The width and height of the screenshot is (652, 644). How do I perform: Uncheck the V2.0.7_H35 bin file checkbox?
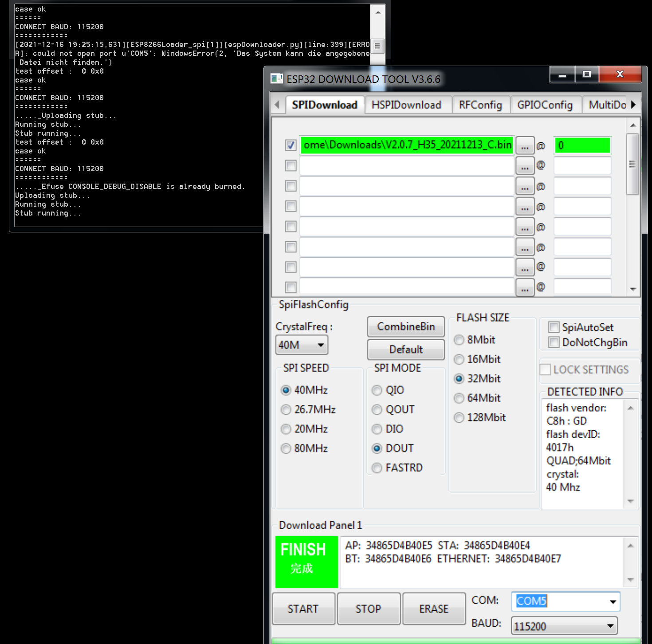coord(291,145)
